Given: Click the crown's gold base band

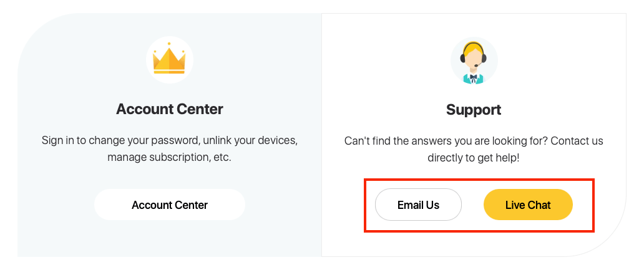Looking at the screenshot, I should coord(169,72).
